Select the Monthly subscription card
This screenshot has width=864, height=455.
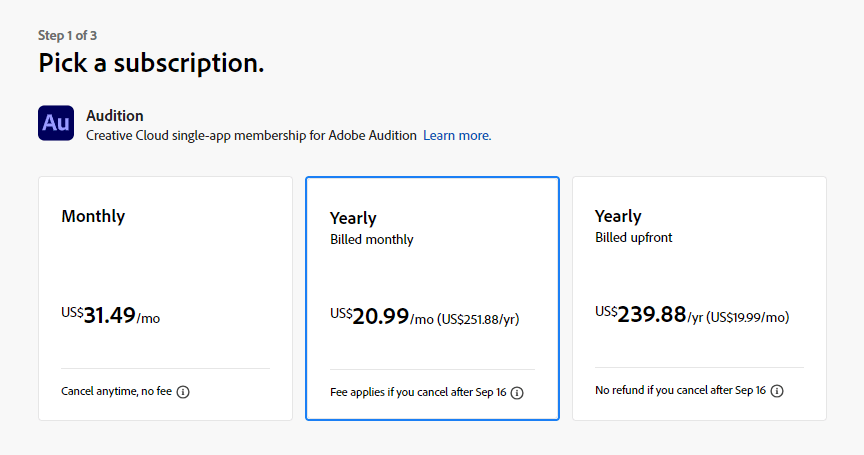coord(165,299)
